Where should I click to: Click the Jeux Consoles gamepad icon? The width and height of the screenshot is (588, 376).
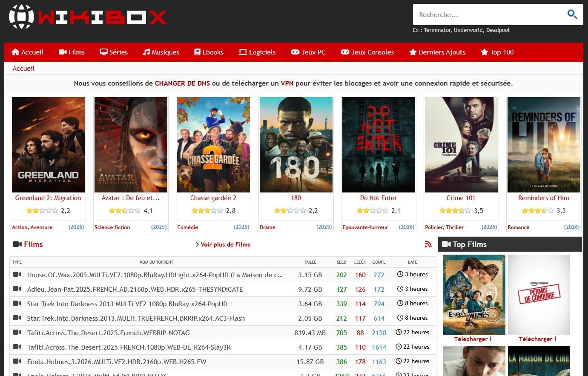pos(345,52)
